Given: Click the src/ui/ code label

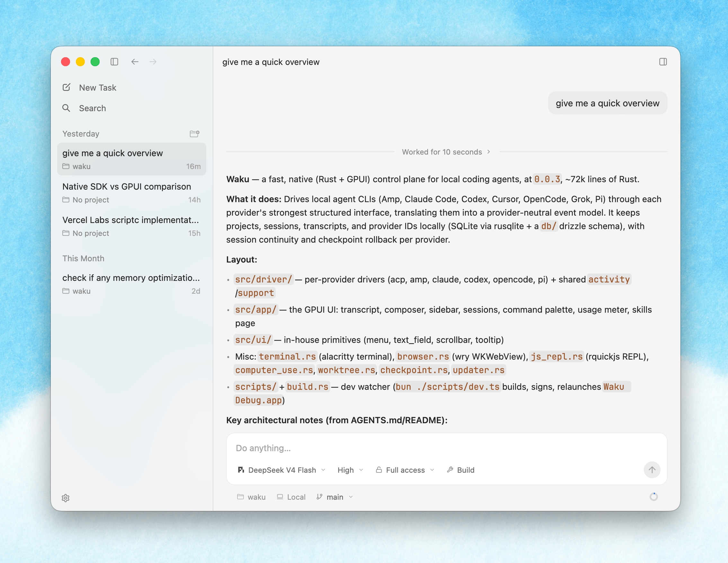Looking at the screenshot, I should pos(253,340).
